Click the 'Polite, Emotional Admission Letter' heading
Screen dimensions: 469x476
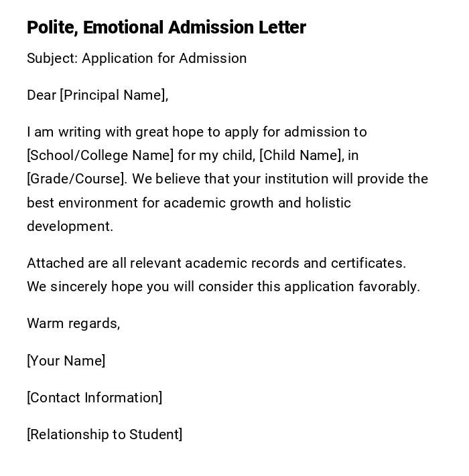(x=166, y=27)
